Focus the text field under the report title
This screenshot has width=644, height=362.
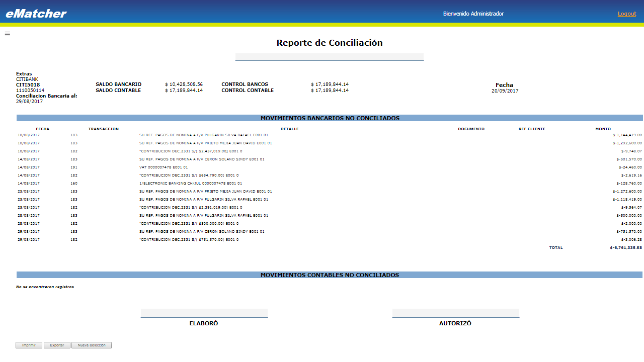330,57
